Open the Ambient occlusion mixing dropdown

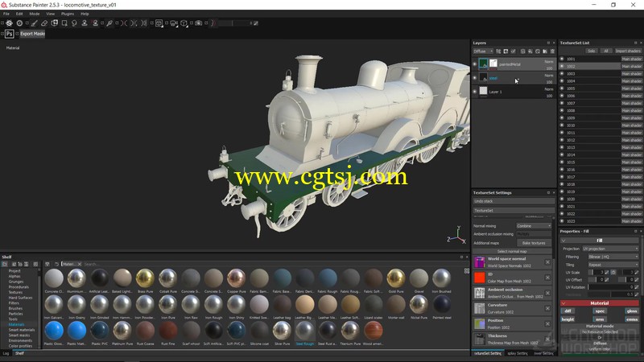[534, 234]
